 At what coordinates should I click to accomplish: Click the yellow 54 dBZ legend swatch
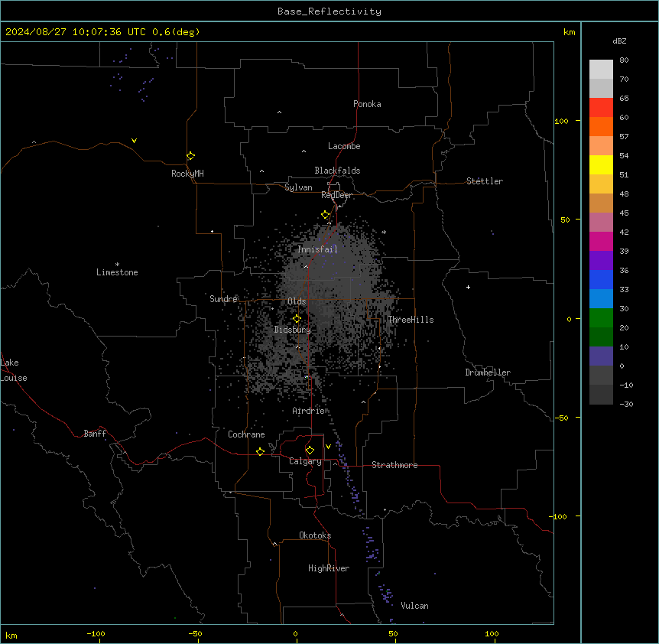(601, 164)
